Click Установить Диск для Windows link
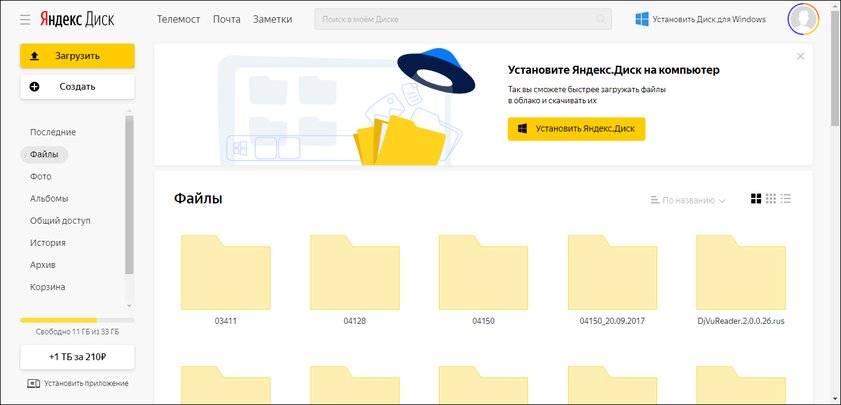The image size is (841, 405). pyautogui.click(x=709, y=19)
